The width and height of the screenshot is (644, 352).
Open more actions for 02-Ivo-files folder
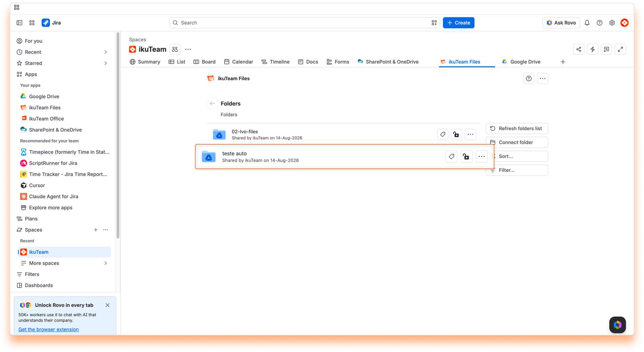[470, 134]
